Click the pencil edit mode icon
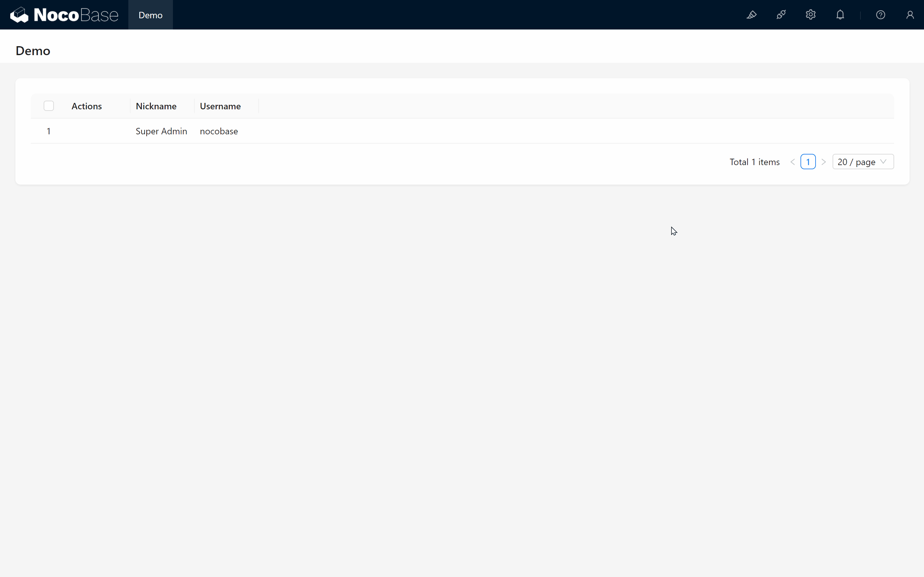 coord(751,15)
